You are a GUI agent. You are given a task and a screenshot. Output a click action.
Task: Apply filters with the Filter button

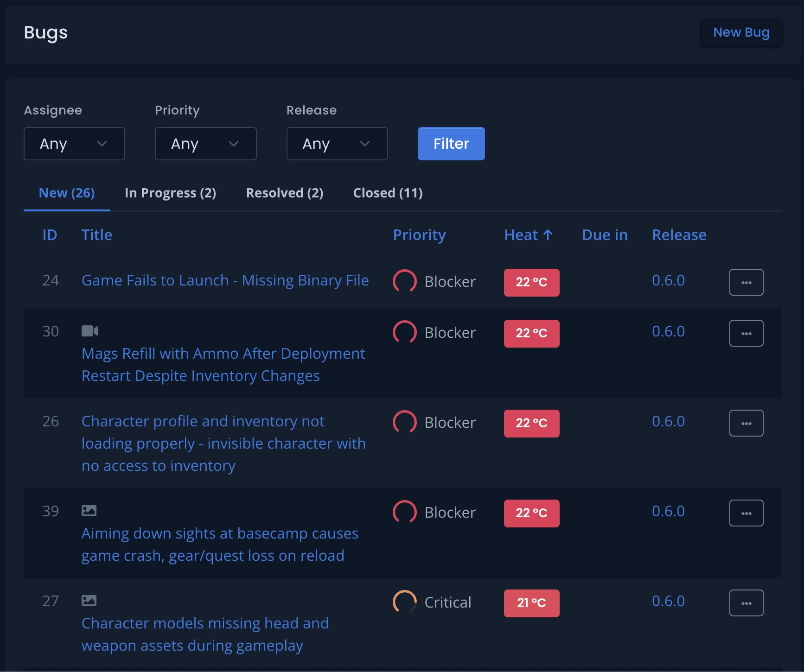[451, 144]
